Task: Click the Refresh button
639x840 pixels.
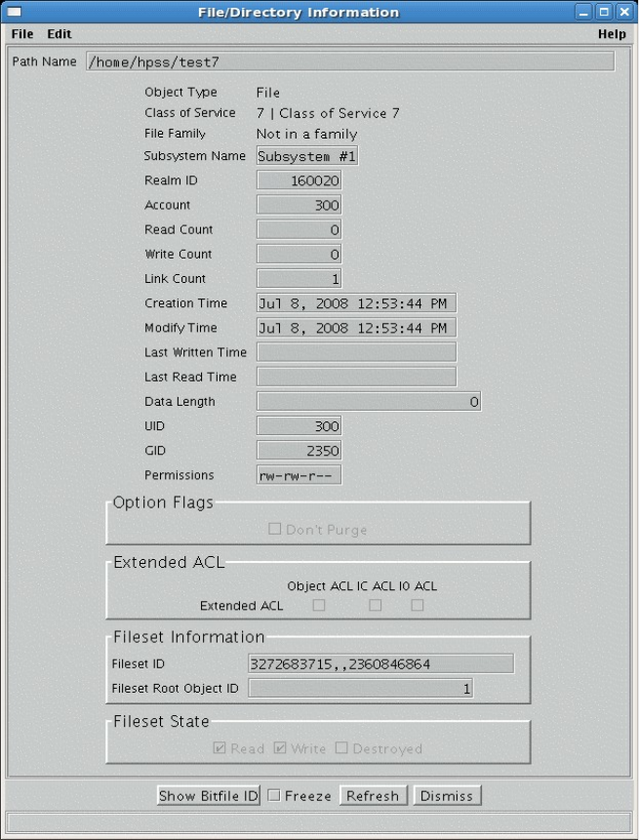Action: [x=374, y=795]
